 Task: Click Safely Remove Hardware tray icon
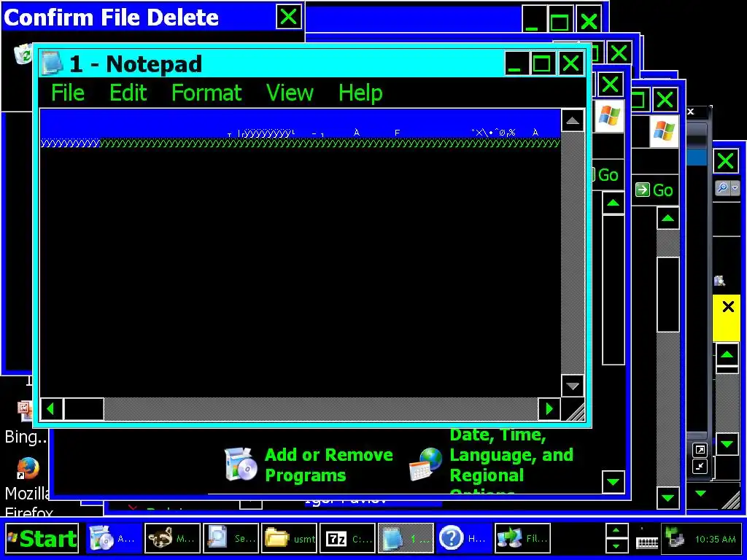pos(675,539)
